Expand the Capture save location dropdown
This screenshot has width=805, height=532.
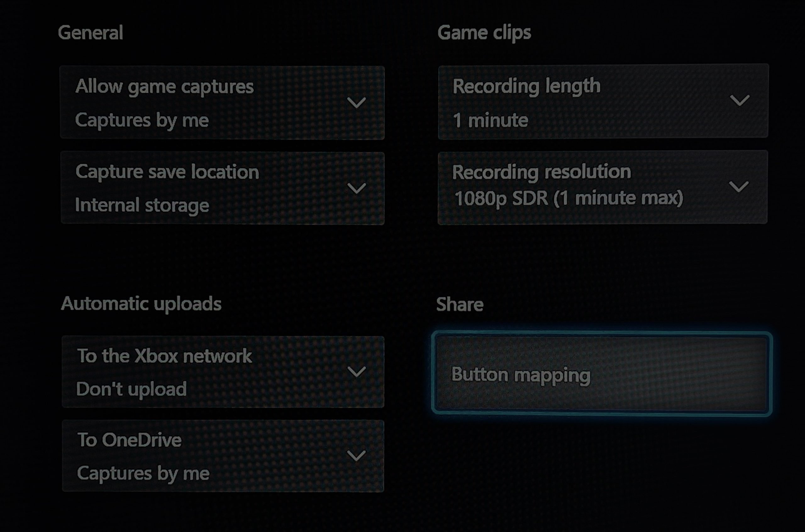(x=223, y=188)
